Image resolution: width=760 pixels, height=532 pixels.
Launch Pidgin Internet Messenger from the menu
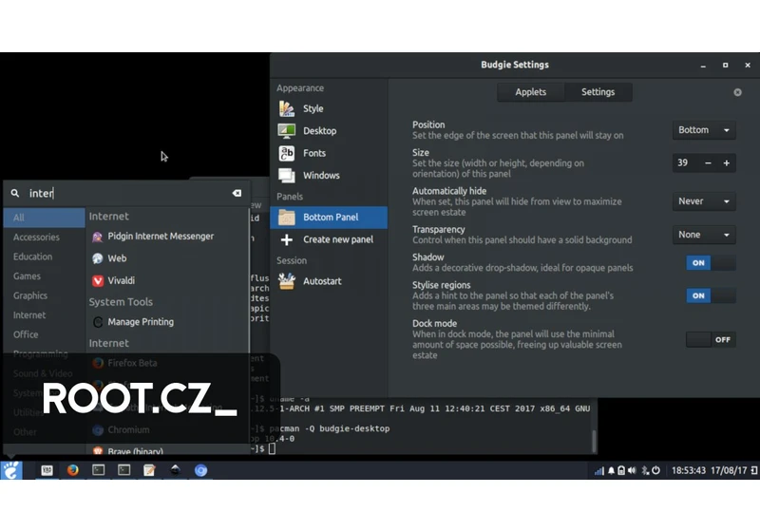(x=167, y=236)
